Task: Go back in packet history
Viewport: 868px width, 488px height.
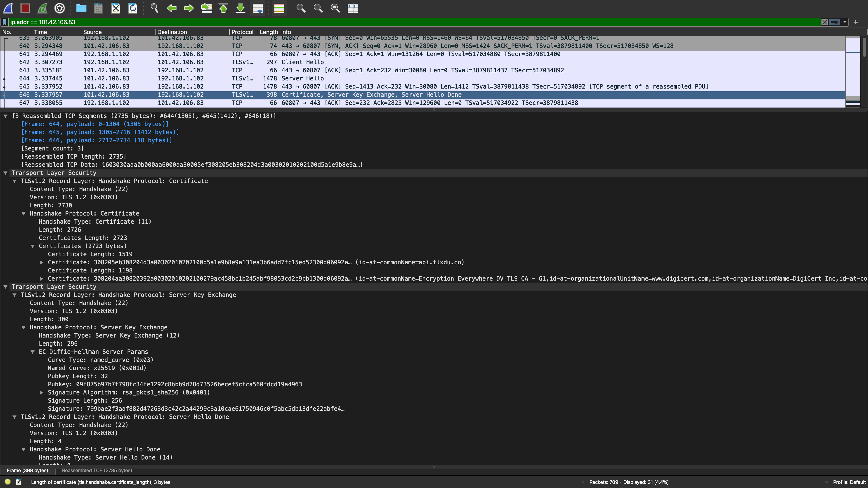Action: tap(172, 8)
